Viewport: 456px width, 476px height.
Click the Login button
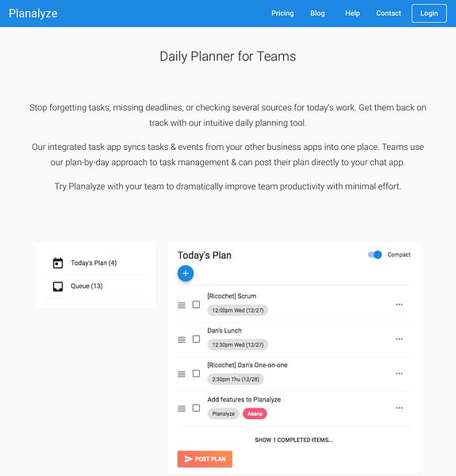429,13
